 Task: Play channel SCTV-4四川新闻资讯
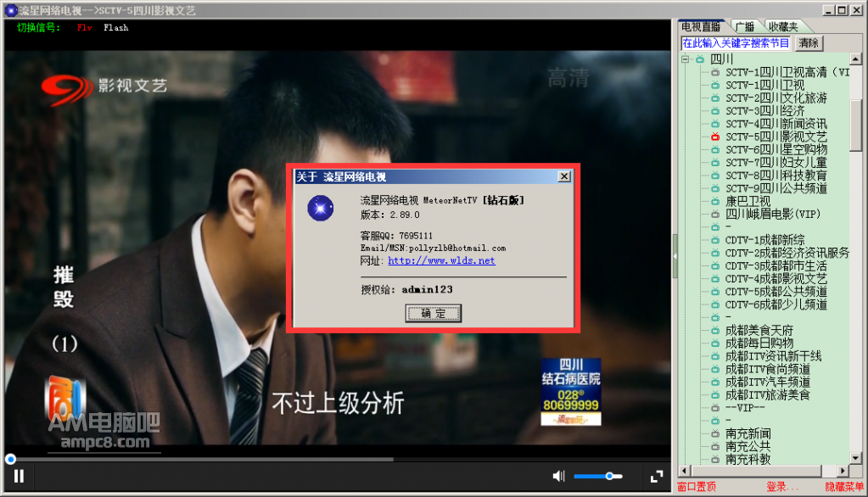coord(776,124)
